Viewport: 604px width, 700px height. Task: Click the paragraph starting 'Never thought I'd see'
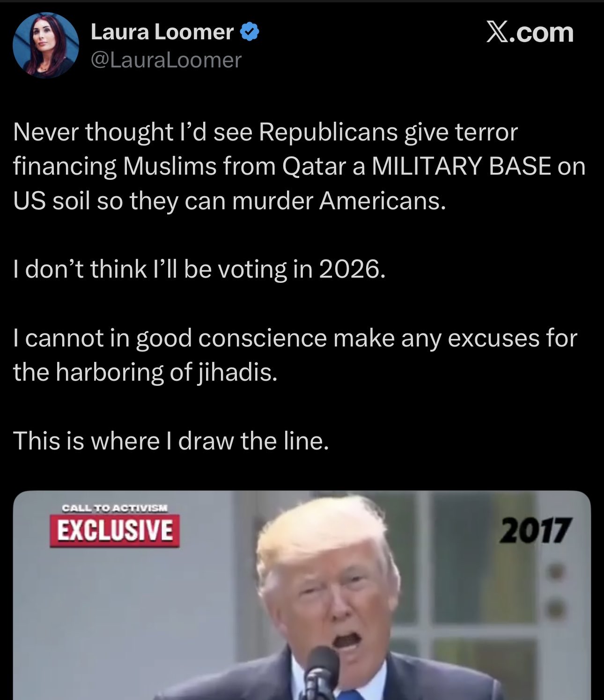tap(299, 166)
